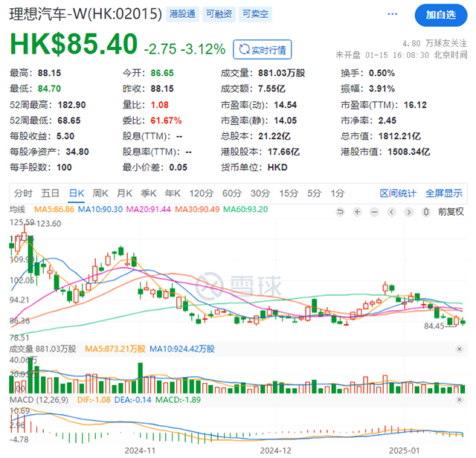The height and width of the screenshot is (458, 476).
Task: Click the 4.80 万球友关注 follower count
Action: tap(434, 43)
